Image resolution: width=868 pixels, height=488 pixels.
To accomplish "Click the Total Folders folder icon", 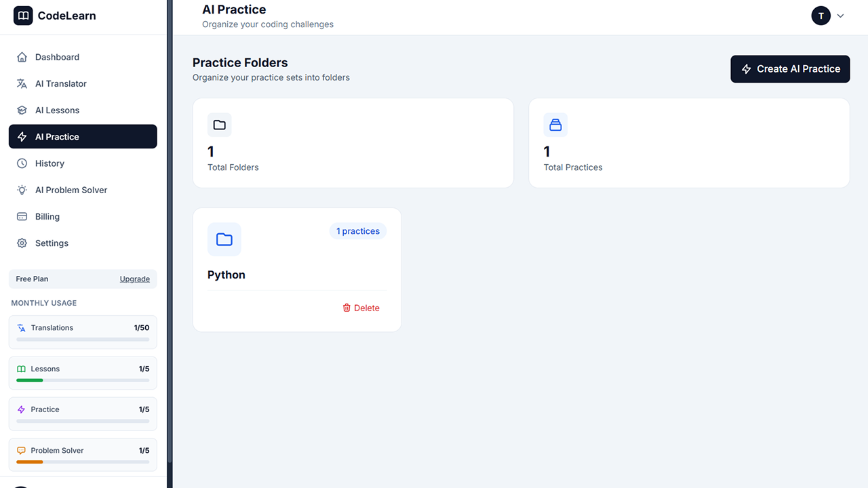I will pyautogui.click(x=219, y=125).
